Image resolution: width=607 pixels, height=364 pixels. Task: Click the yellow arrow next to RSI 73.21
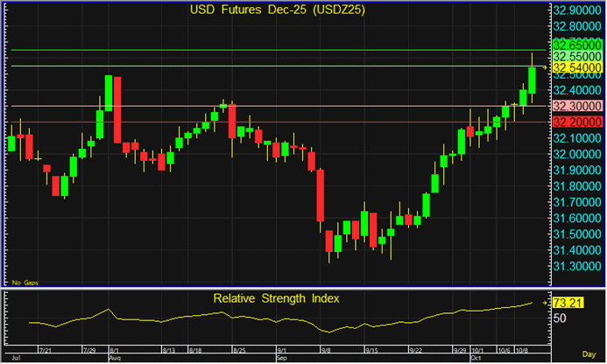(x=545, y=303)
